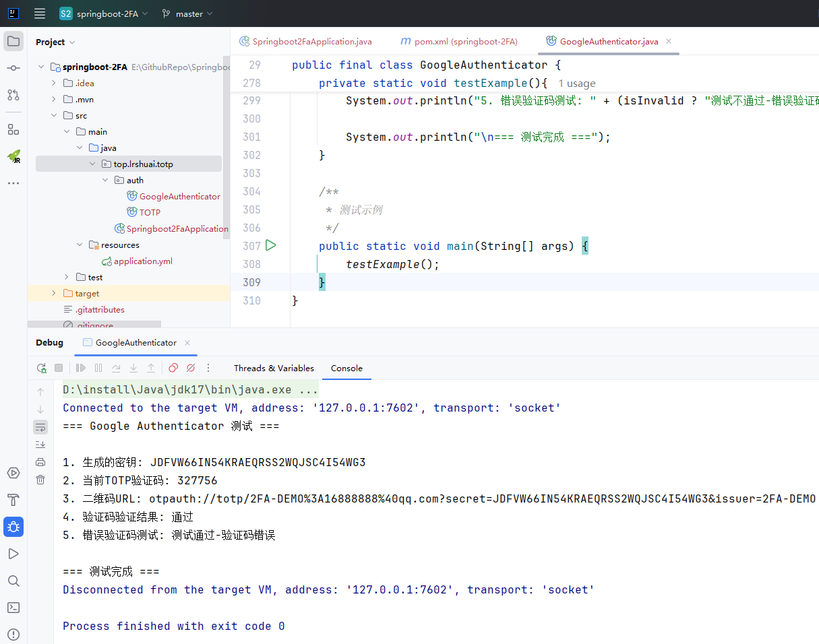Run main method from gutter arrow
Viewport: 819px width, 644px height.
271,246
